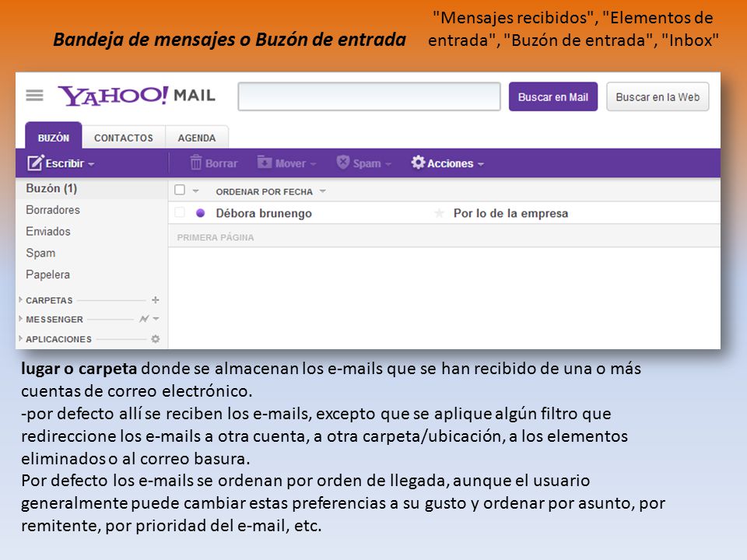Click the Spam shield icon
Viewport: 747px width, 560px height.
(x=342, y=162)
